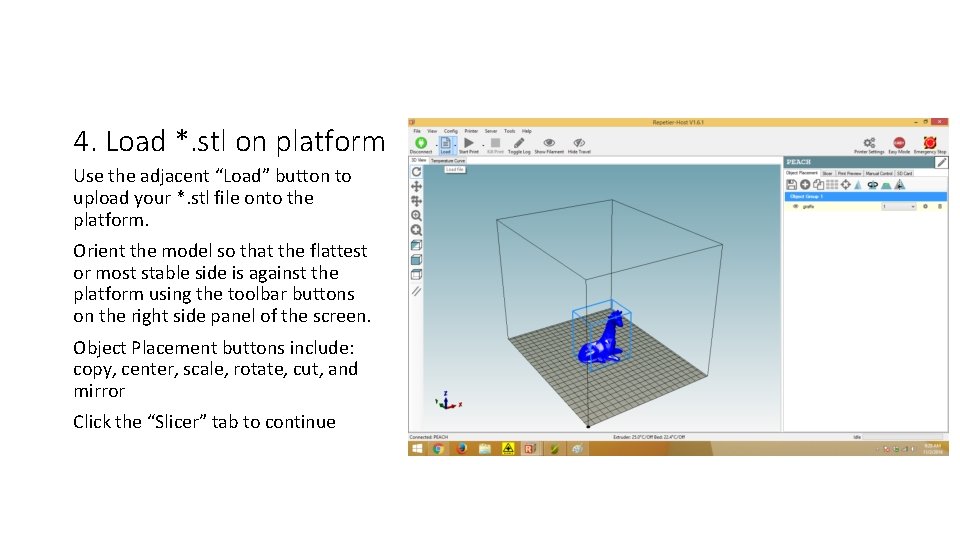Toggle the log with the pencil icon
960x540 pixels.
point(519,143)
